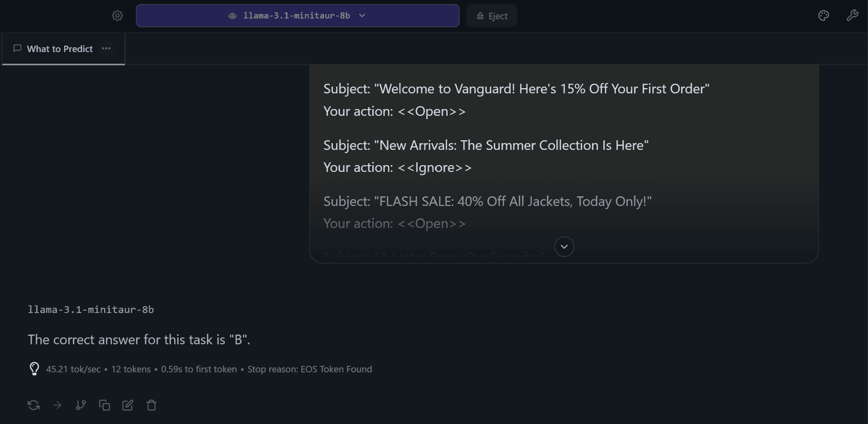868x424 pixels.
Task: Continue the assistant message with arrow icon
Action: point(57,405)
